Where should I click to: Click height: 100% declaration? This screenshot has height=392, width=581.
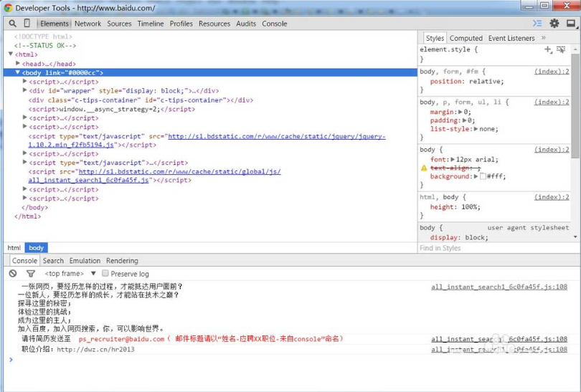tap(455, 207)
